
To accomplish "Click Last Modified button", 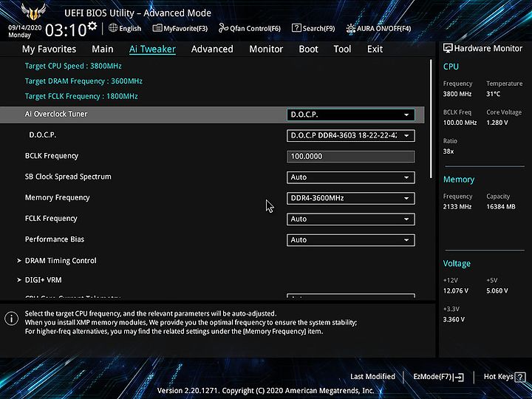I will click(372, 377).
